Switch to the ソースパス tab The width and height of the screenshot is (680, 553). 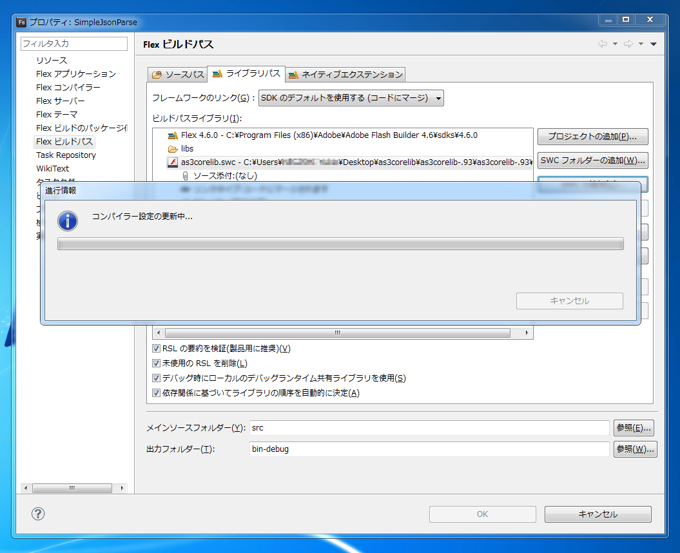[178, 75]
